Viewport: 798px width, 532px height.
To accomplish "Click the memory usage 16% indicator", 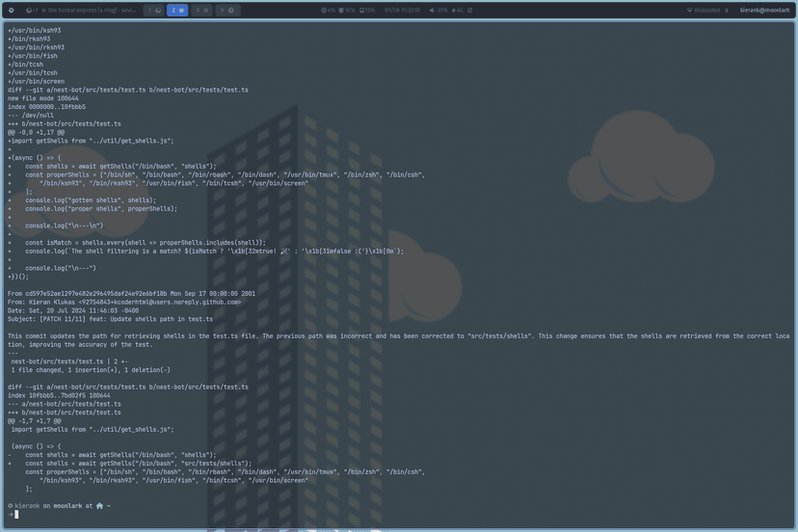I will pos(347,11).
